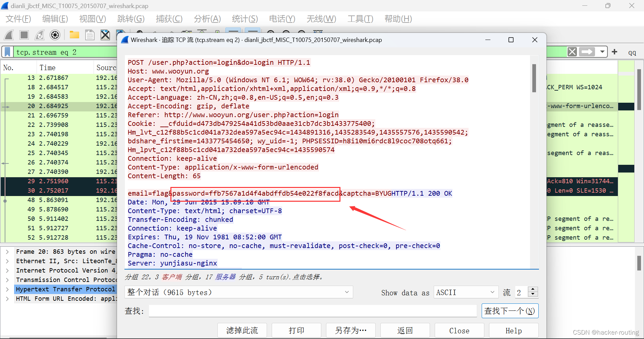Click the close capture file X icon
The width and height of the screenshot is (644, 339).
click(105, 35)
